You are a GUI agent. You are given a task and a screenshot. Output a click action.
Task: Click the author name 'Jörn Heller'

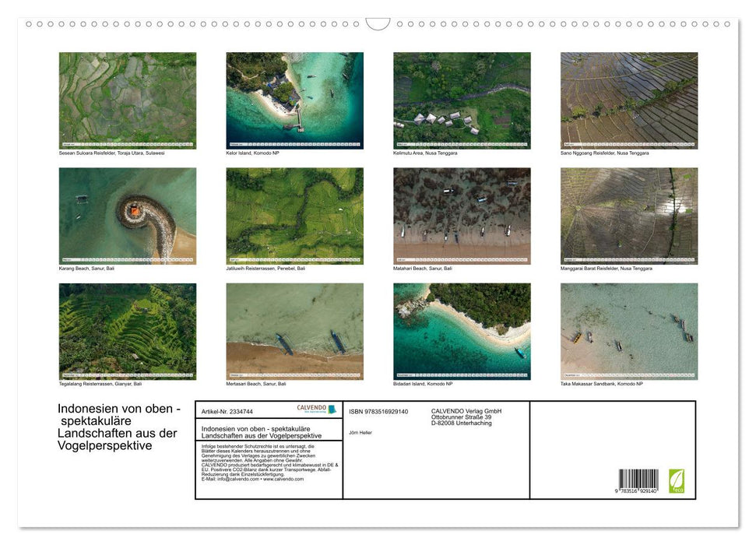pyautogui.click(x=360, y=433)
